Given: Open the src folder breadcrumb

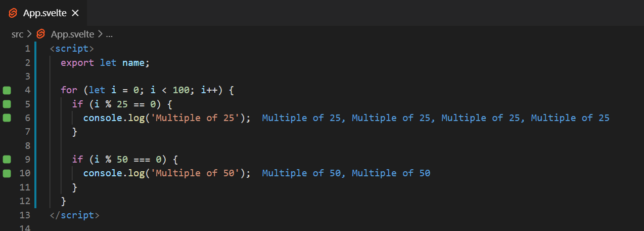Looking at the screenshot, I should (17, 34).
